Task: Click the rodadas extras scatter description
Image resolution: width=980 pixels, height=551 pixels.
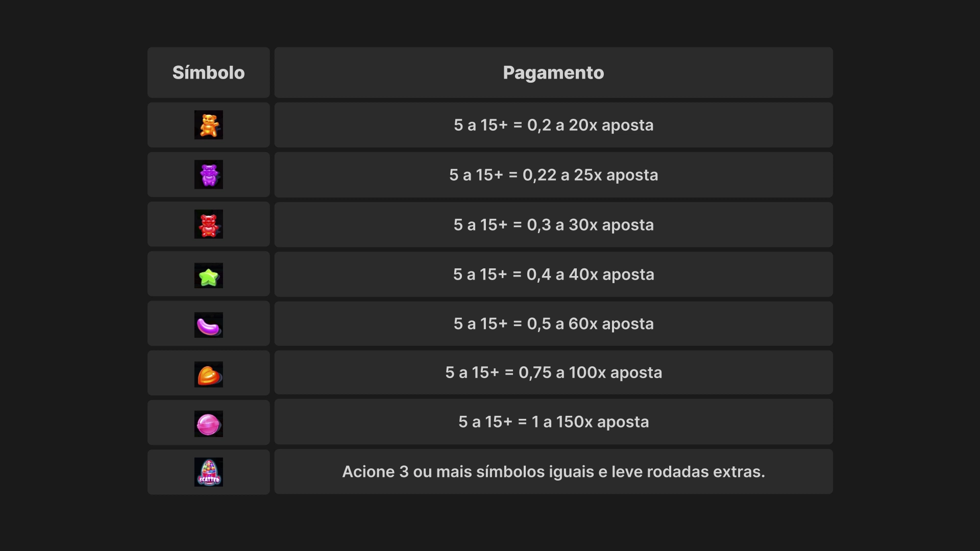Action: 553,471
